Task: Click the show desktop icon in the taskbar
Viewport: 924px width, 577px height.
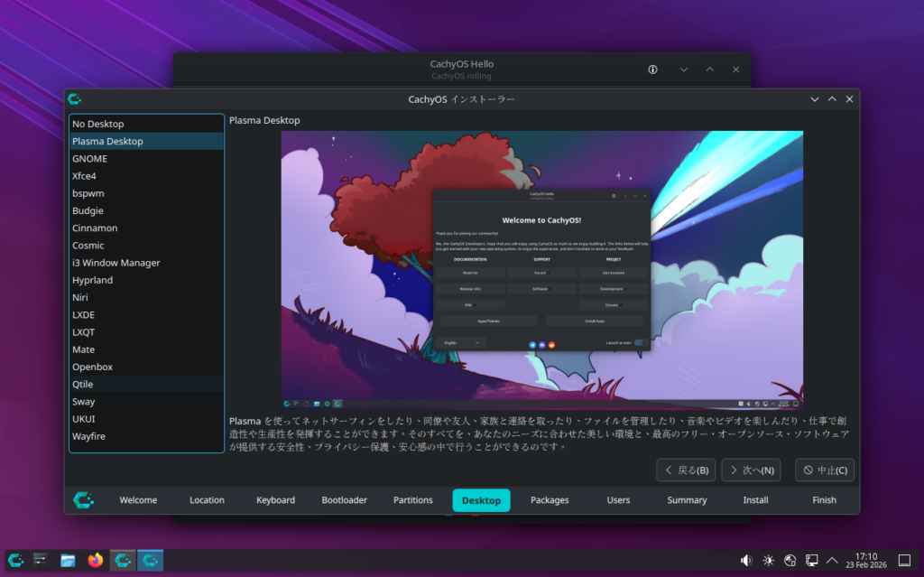Action: point(904,561)
